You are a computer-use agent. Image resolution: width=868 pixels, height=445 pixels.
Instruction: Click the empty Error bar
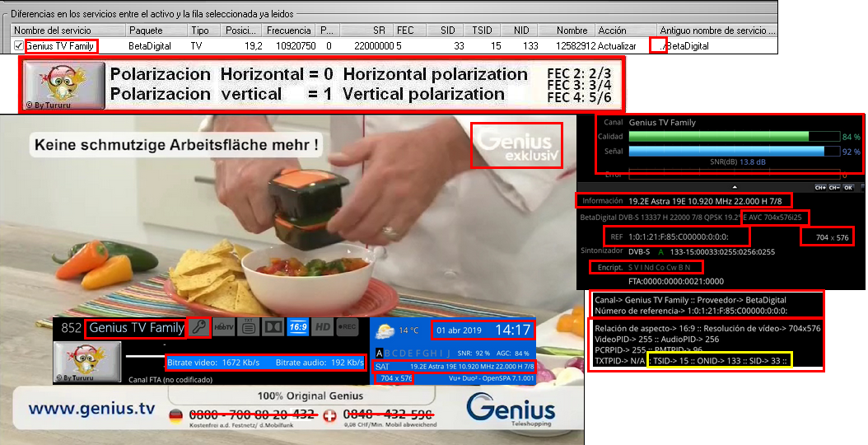734,175
